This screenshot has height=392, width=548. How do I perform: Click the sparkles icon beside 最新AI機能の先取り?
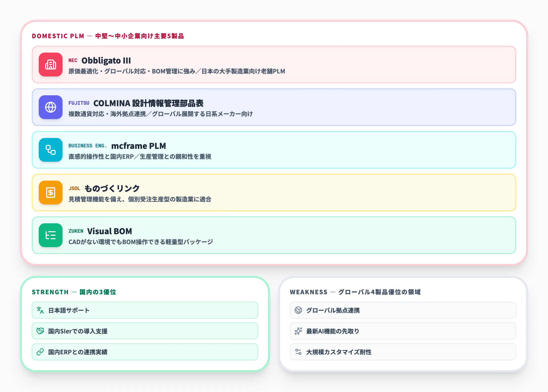[x=298, y=331]
